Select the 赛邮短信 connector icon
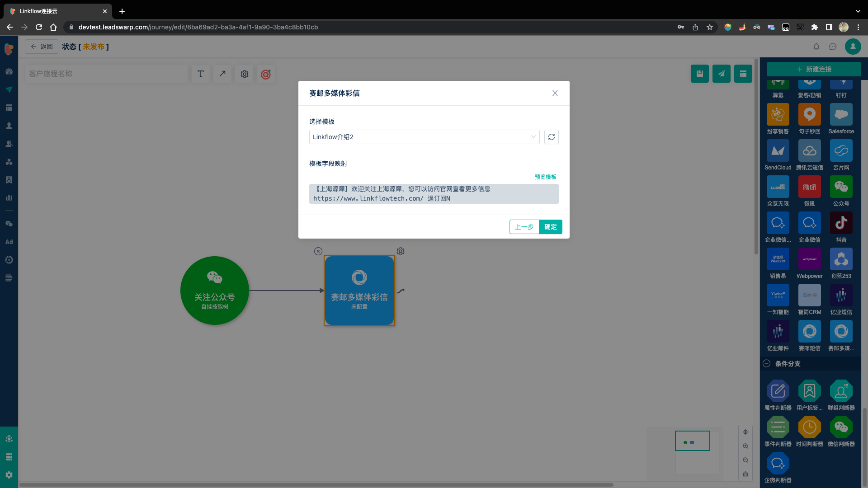Image resolution: width=868 pixels, height=488 pixels. (x=809, y=331)
